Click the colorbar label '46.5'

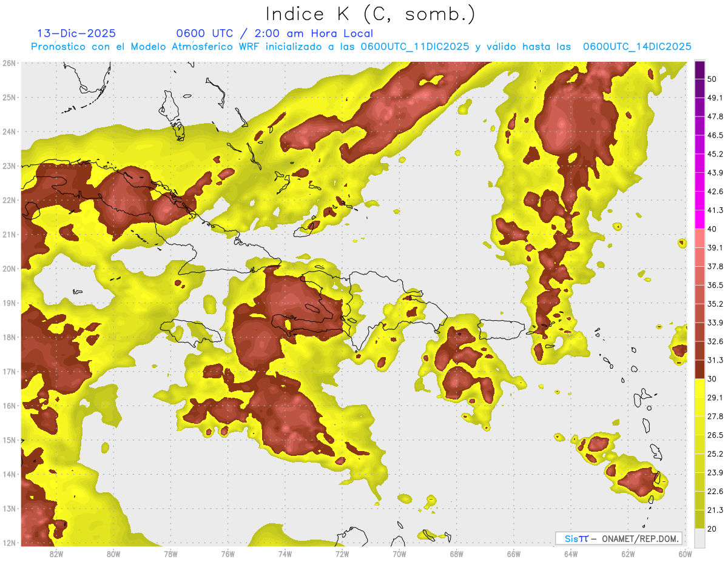(x=715, y=135)
